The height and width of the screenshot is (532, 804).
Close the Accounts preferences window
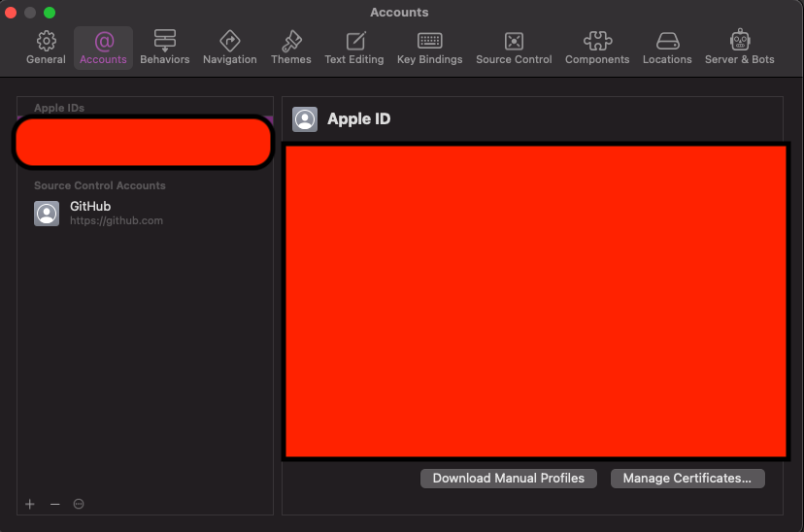point(11,13)
